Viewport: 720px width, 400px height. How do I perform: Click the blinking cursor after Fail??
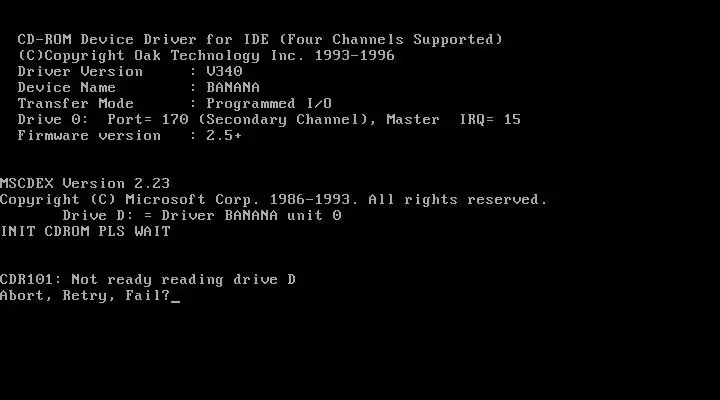point(175,301)
